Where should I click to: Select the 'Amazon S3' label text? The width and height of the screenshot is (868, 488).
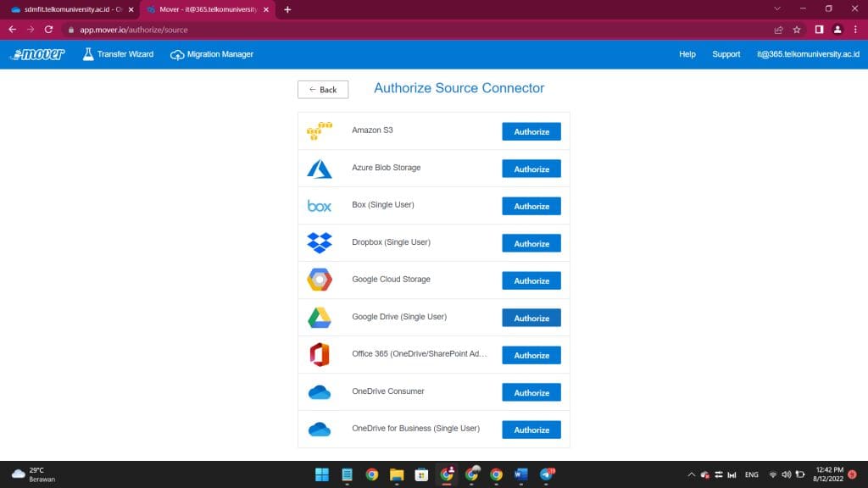372,130
